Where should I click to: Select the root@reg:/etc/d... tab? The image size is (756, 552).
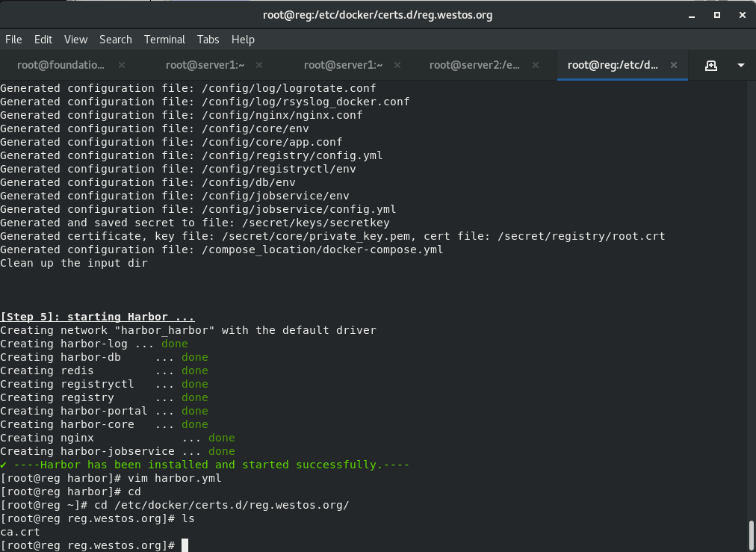[613, 65]
